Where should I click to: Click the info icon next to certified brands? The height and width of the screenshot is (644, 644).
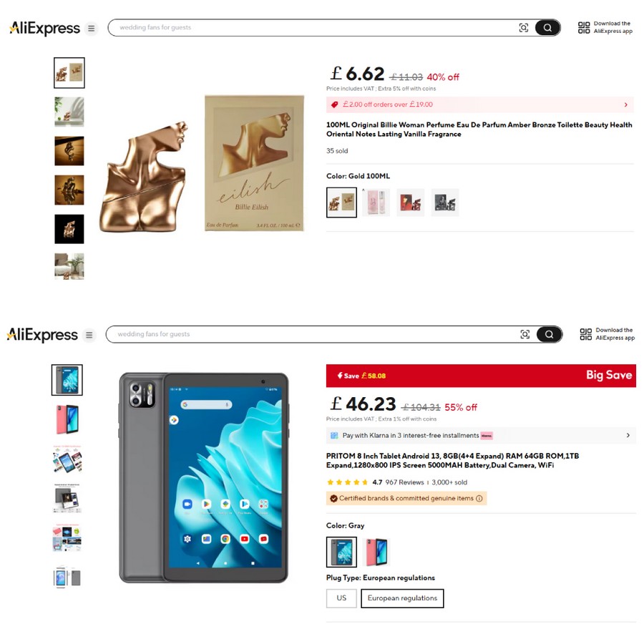click(479, 498)
